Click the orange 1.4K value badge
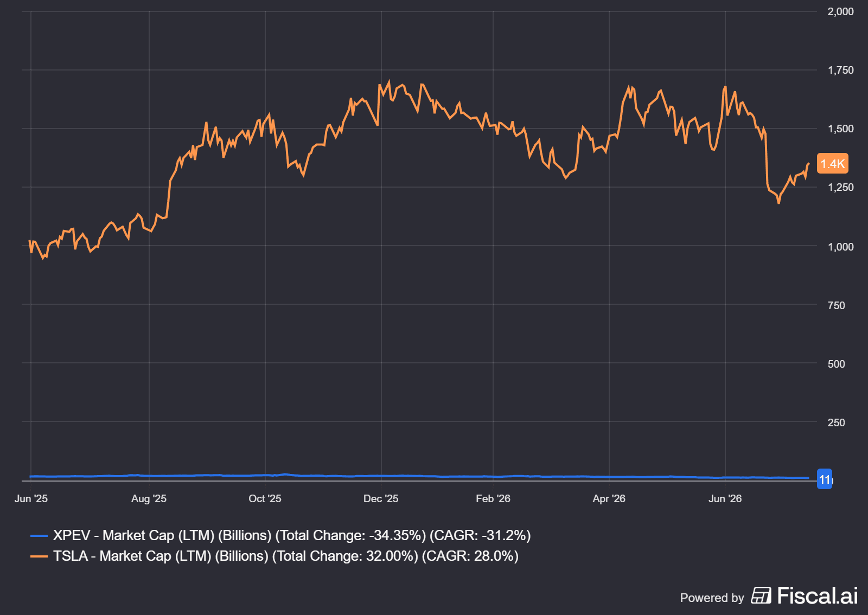 tap(833, 164)
